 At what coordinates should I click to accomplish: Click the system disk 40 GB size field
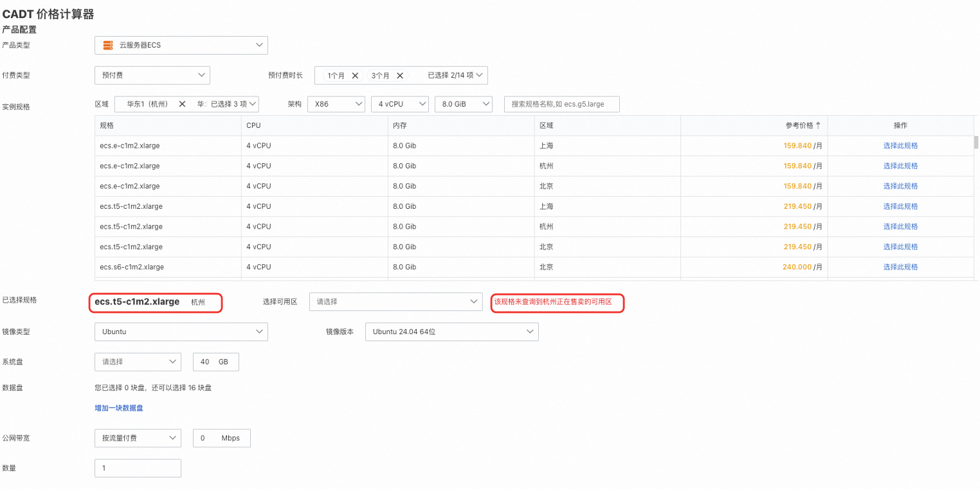click(x=216, y=362)
